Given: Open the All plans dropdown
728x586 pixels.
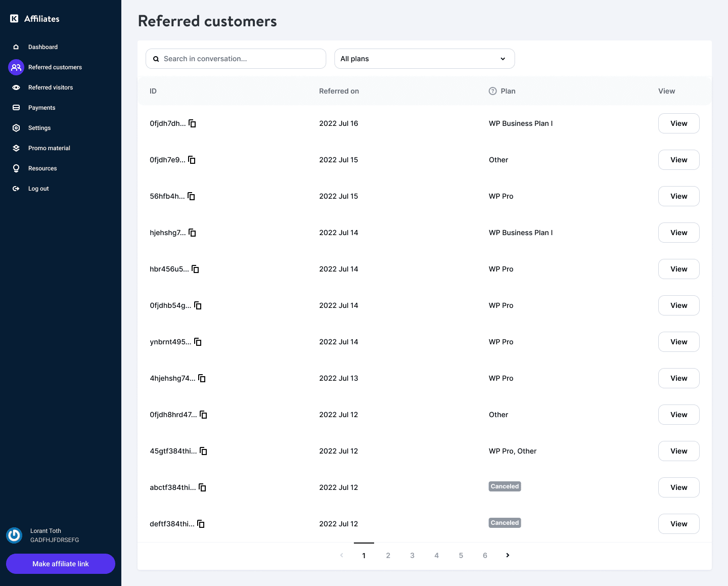Looking at the screenshot, I should point(424,59).
